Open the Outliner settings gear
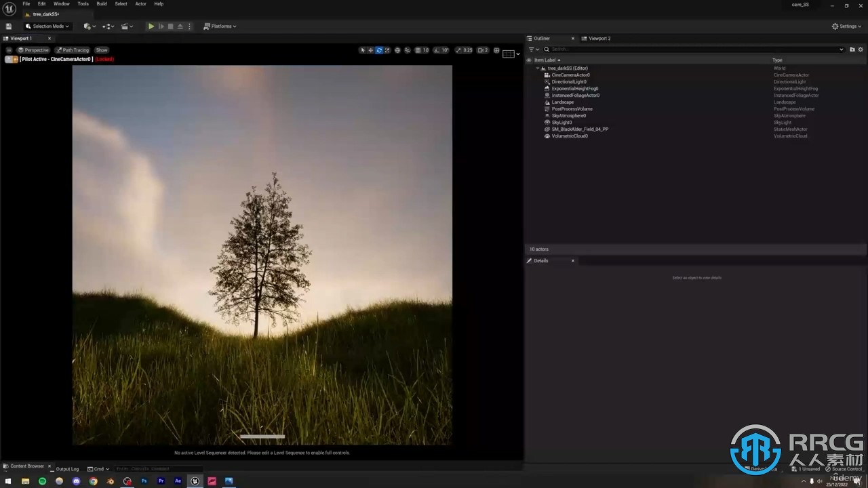 pos(861,49)
